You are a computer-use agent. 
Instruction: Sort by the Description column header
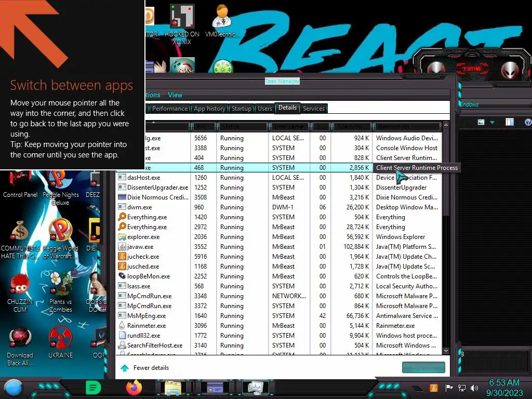[x=407, y=127]
